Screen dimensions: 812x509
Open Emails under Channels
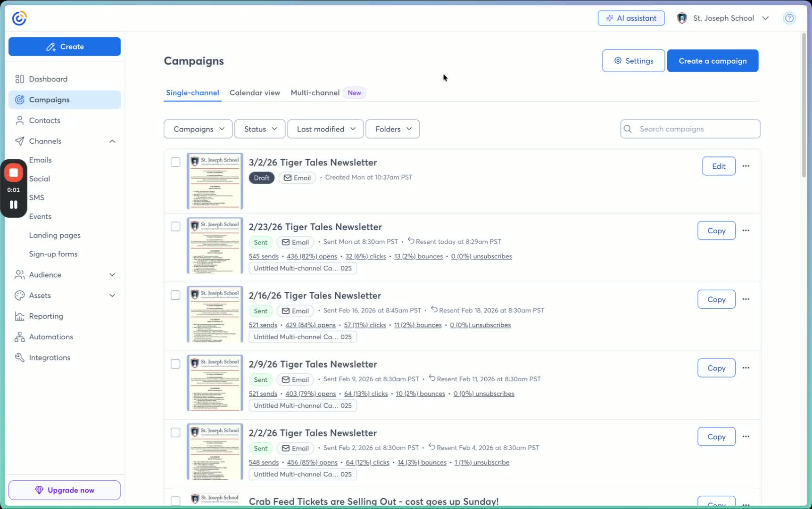coord(41,160)
